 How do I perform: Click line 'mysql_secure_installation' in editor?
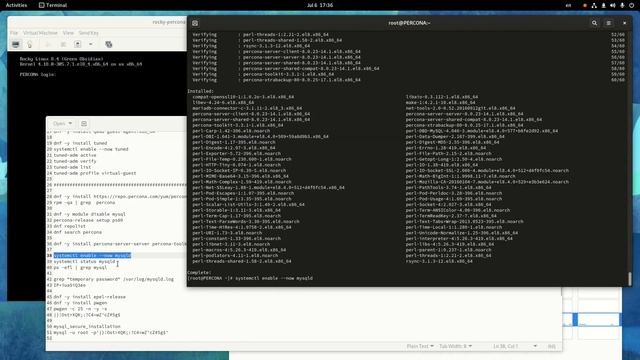point(87,326)
